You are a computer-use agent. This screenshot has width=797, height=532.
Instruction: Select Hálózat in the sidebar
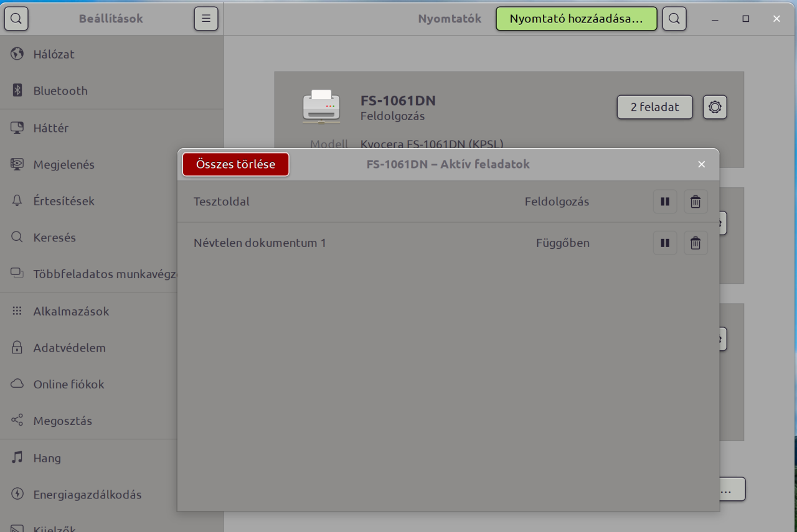pos(112,54)
